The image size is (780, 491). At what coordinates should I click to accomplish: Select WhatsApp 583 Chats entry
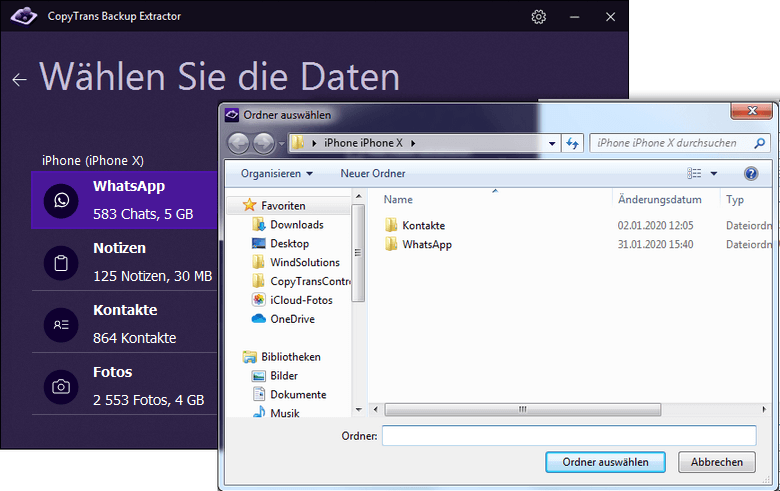tap(124, 200)
